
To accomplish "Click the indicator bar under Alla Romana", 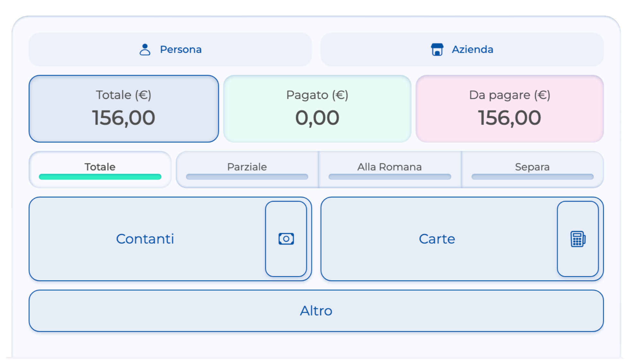I will (x=389, y=177).
